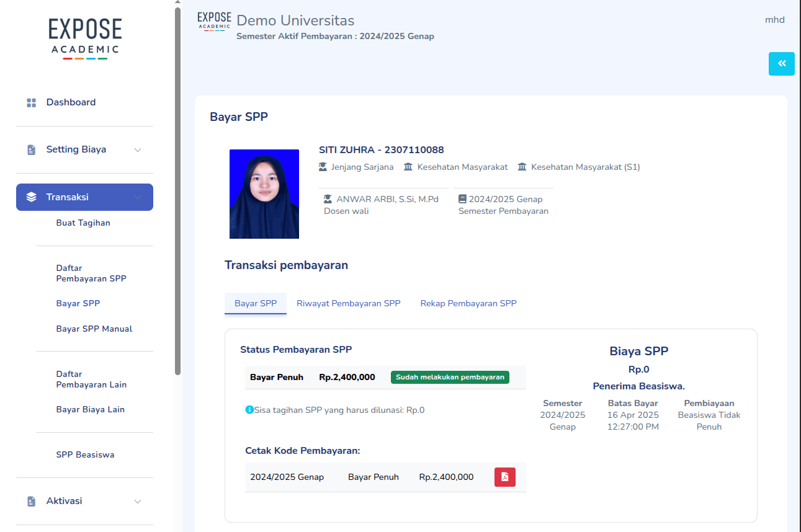Screen dimensions: 801x532
Task: Collapse sidebar with double-chevron button
Action: pos(781,64)
